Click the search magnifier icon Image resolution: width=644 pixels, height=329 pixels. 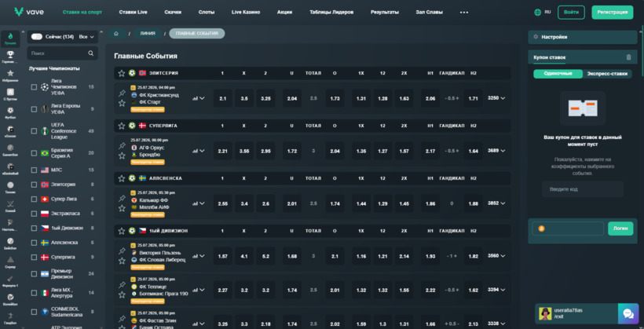pos(91,53)
